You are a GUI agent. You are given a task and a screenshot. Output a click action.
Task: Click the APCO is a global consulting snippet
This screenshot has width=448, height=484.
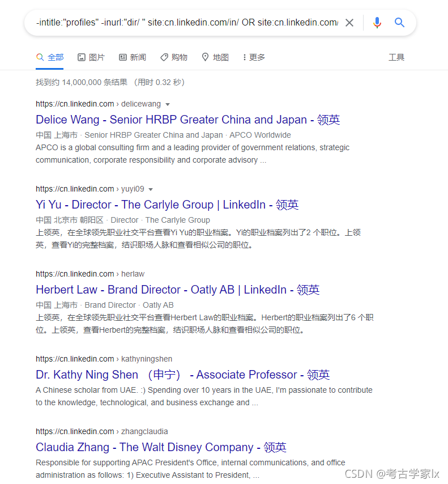[x=193, y=154]
